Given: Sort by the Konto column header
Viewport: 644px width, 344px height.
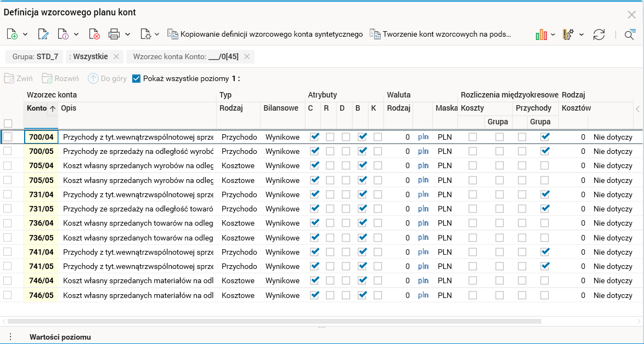Looking at the screenshot, I should tap(37, 108).
